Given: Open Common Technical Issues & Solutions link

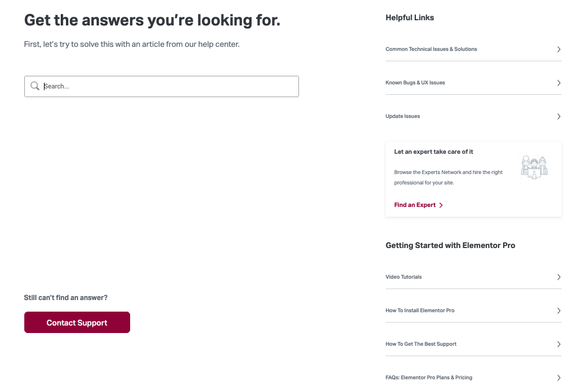Looking at the screenshot, I should [431, 49].
